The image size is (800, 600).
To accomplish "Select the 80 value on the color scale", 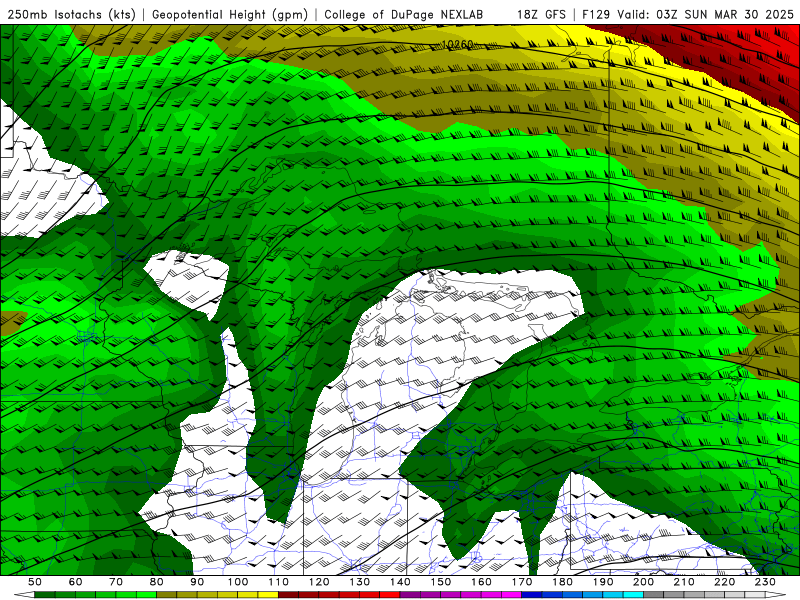I will 157,582.
